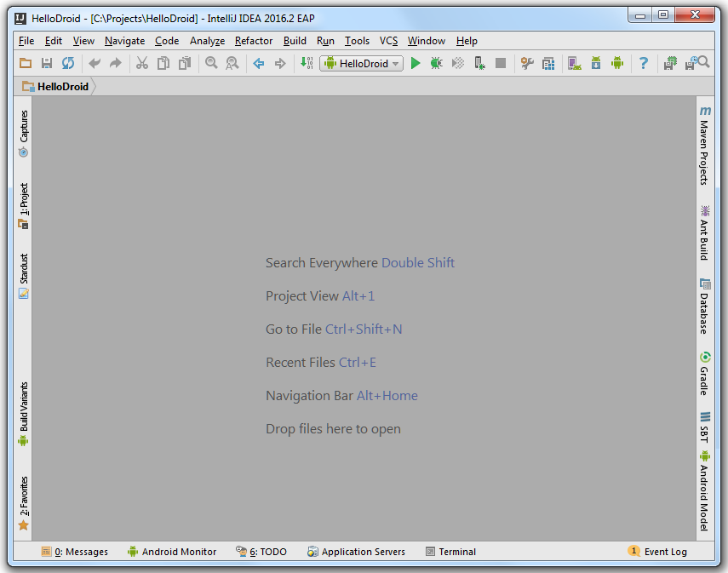728x573 pixels.
Task: Open the Build menu
Action: 295,41
